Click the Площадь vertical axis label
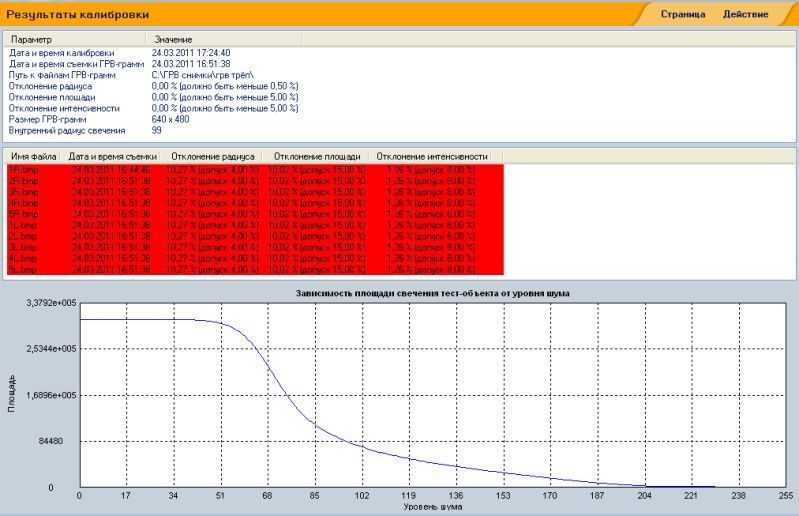 11,394
